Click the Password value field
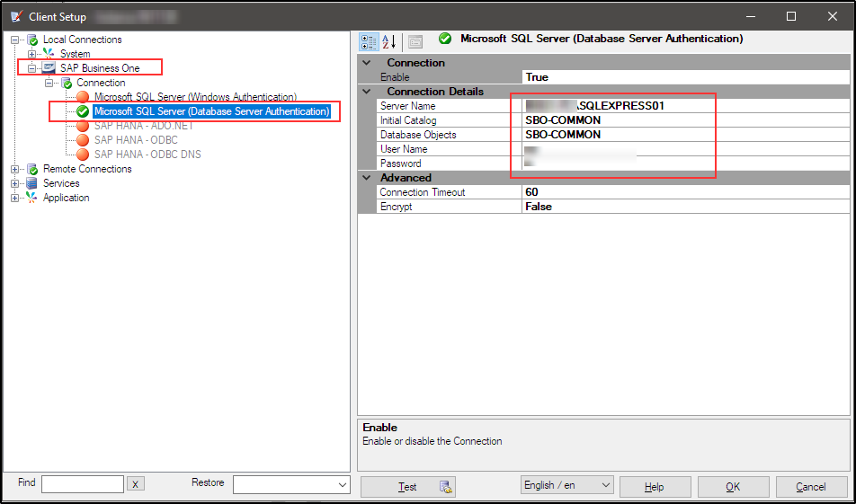The height and width of the screenshot is (504, 856). point(686,164)
